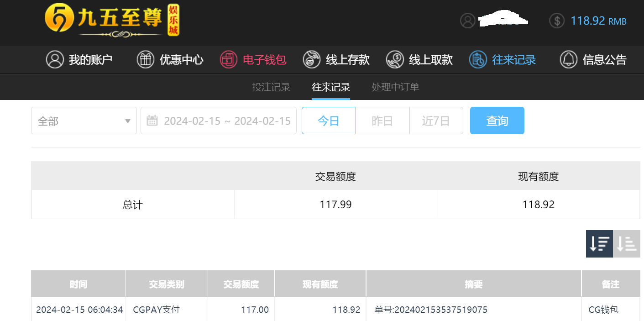This screenshot has width=644, height=321.
Task: Open the 信息公告 bell icon
Action: pos(569,59)
